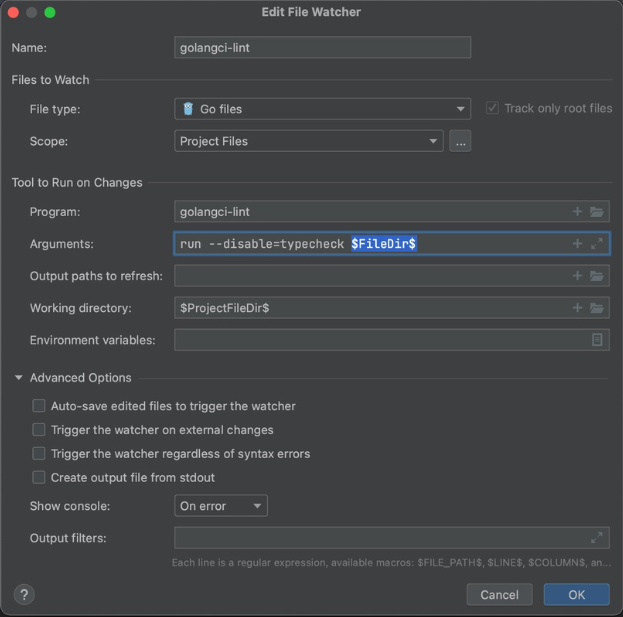623x617 pixels.
Task: Open Show console dropdown set to On error
Action: click(220, 506)
